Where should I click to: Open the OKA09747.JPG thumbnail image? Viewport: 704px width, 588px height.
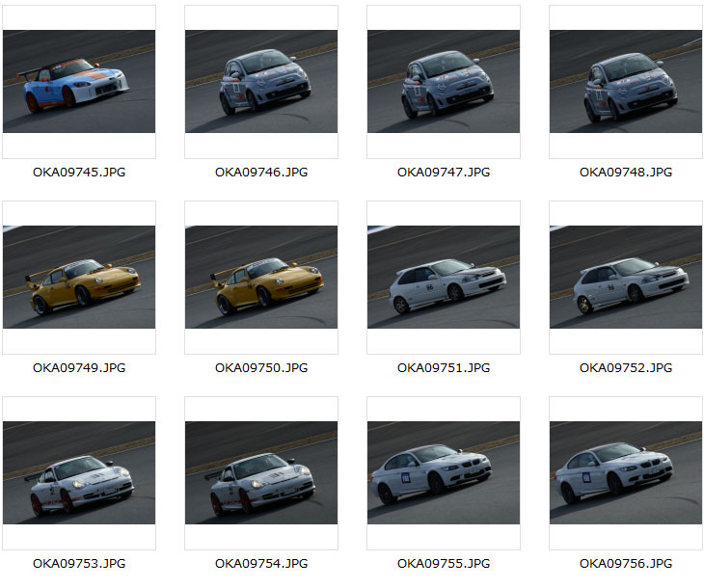point(444,81)
